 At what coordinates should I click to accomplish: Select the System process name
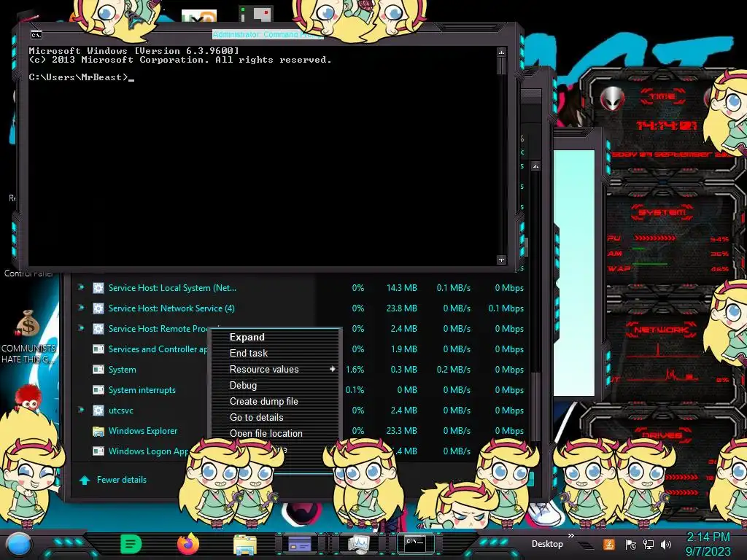[x=122, y=370]
